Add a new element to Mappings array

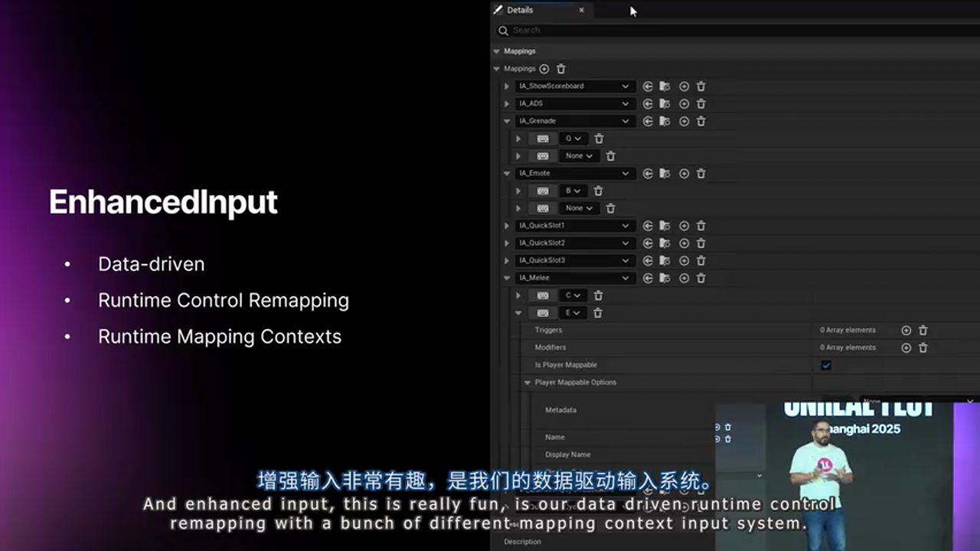[x=544, y=69]
